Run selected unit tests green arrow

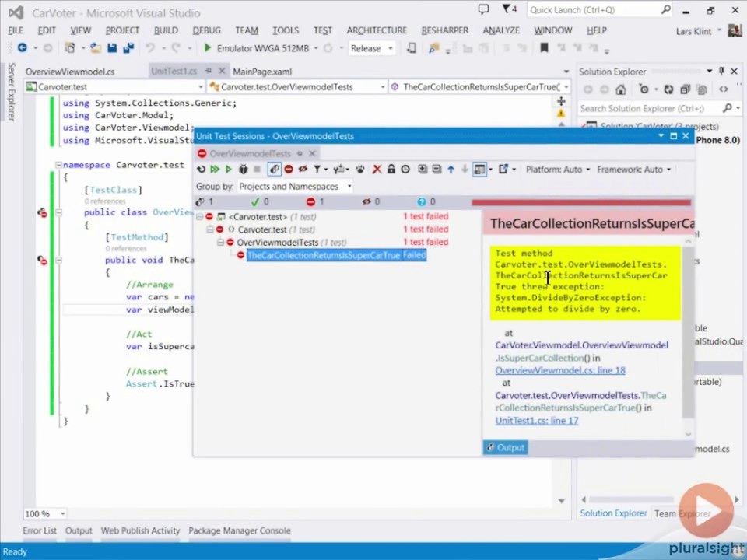228,169
